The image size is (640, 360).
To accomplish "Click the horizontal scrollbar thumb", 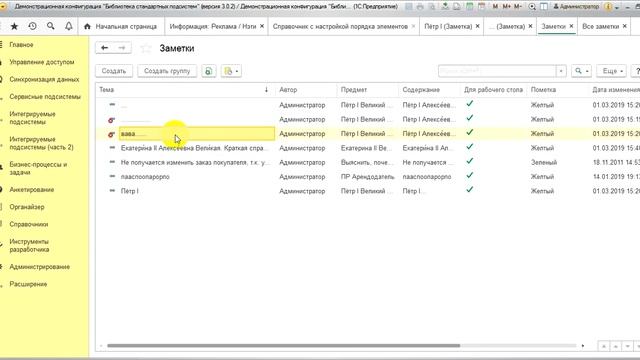I will tap(283, 346).
